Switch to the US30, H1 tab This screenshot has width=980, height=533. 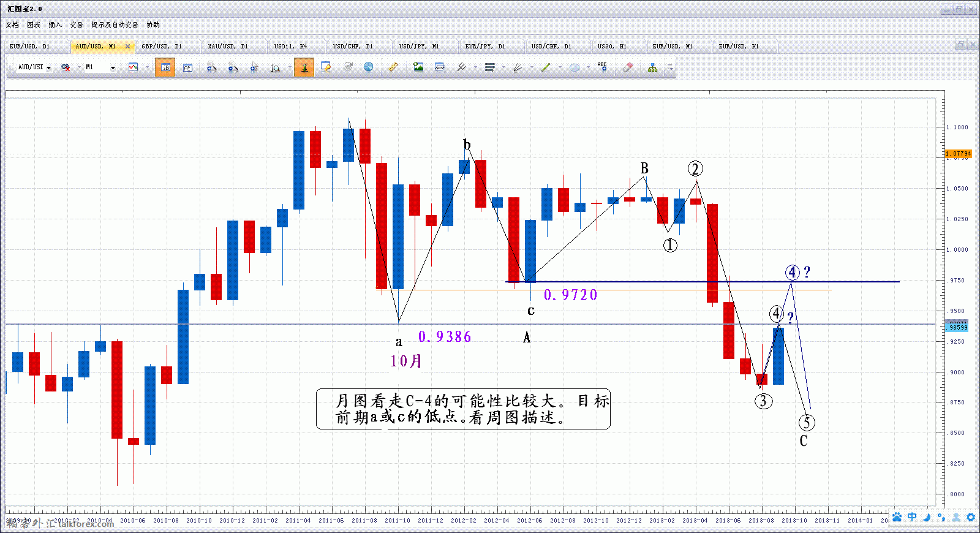click(619, 47)
